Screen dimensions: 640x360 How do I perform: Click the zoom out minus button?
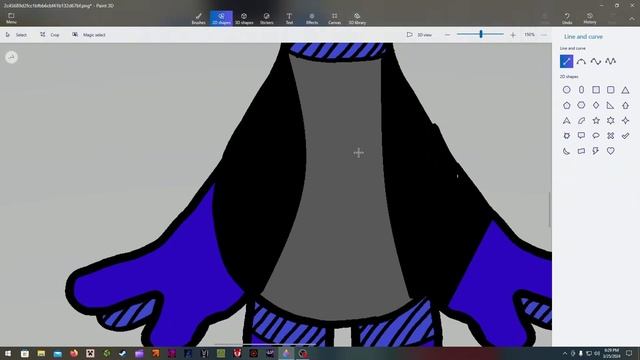447,35
